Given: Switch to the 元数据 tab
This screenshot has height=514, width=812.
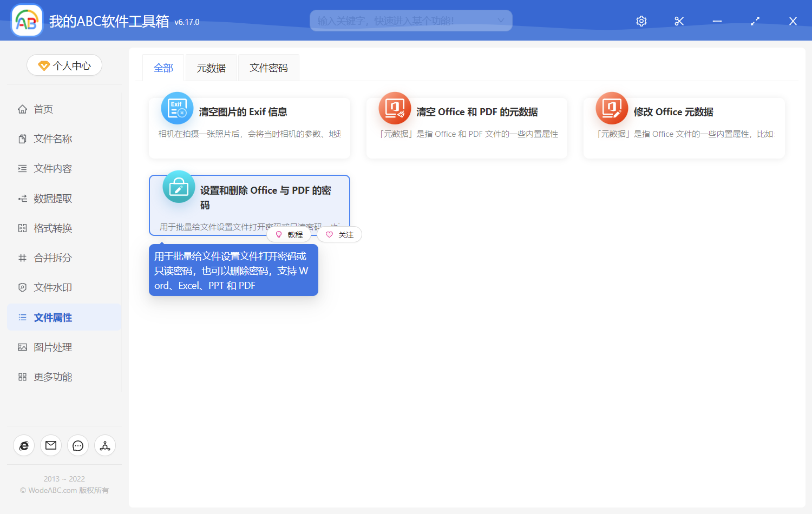Looking at the screenshot, I should tap(211, 67).
